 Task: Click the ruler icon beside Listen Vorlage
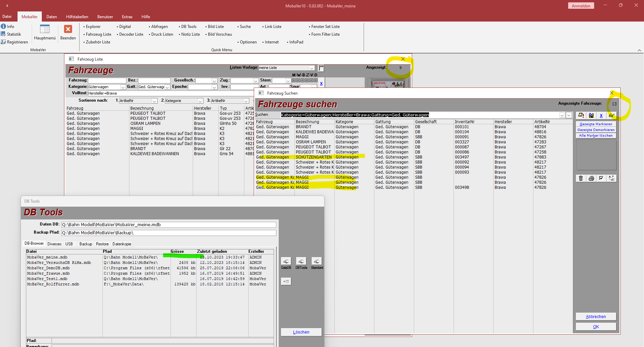pos(321,68)
